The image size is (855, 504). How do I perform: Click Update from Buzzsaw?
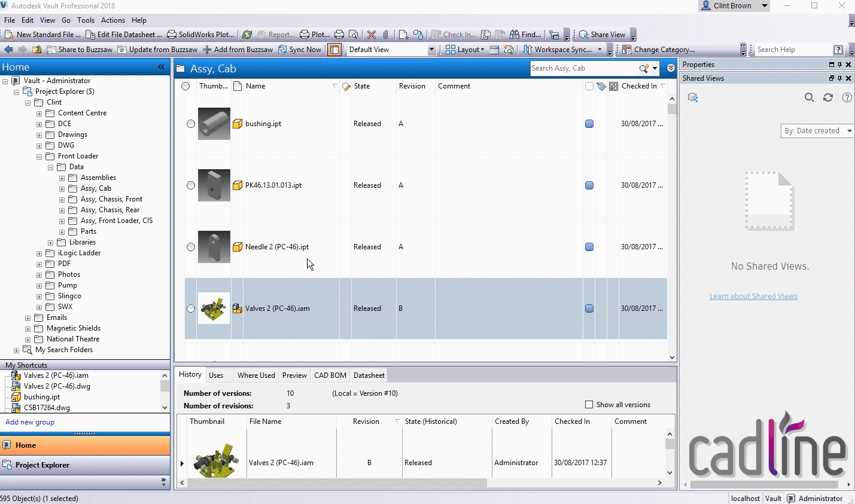click(157, 50)
